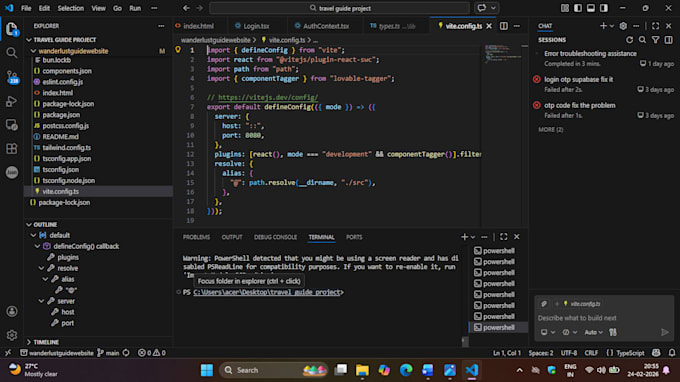
Task: Click TypeScript language mode in status bar
Action: (x=630, y=353)
